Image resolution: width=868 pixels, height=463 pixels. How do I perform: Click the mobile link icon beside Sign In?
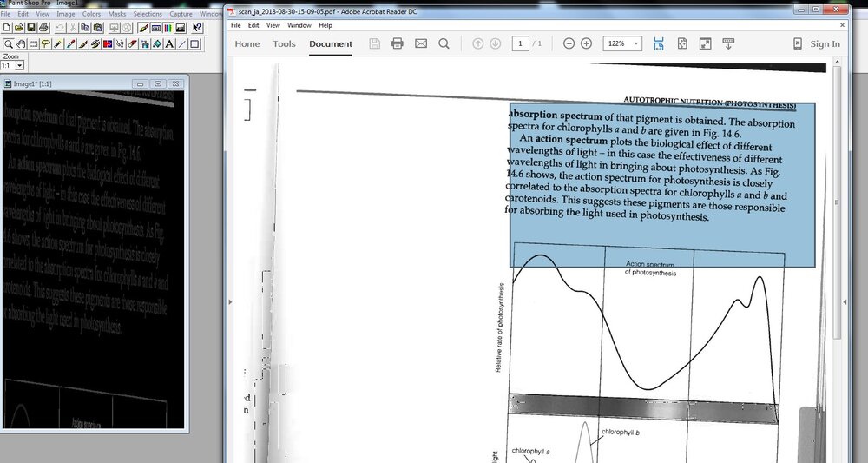tap(797, 43)
